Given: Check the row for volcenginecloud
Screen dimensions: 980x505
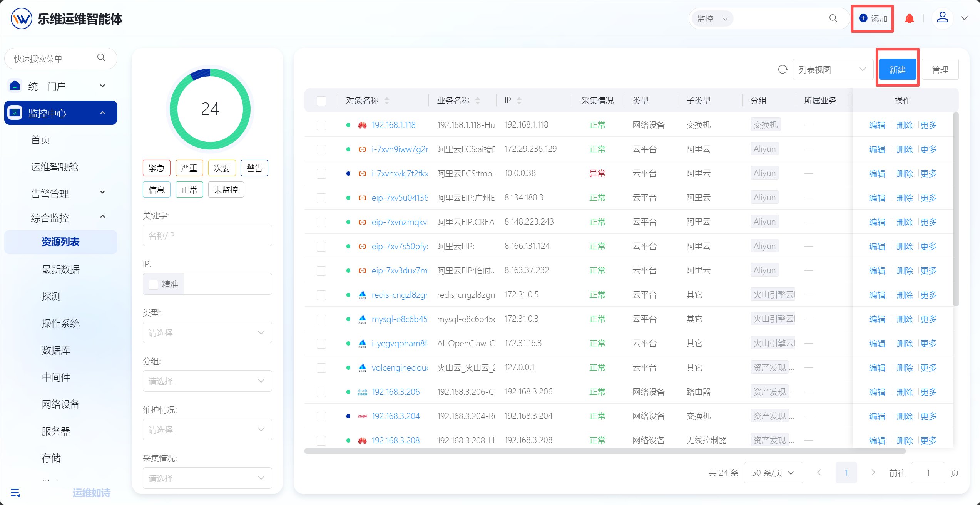Looking at the screenshot, I should coord(321,368).
